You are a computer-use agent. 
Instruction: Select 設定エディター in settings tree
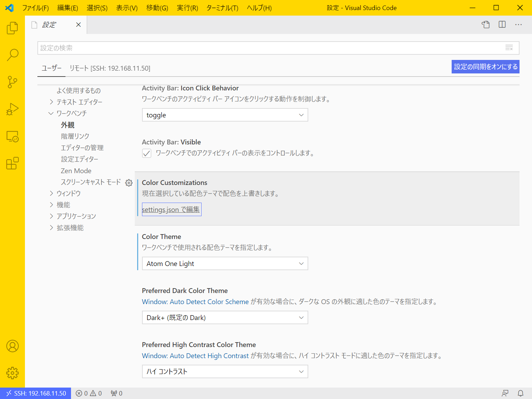click(x=80, y=159)
